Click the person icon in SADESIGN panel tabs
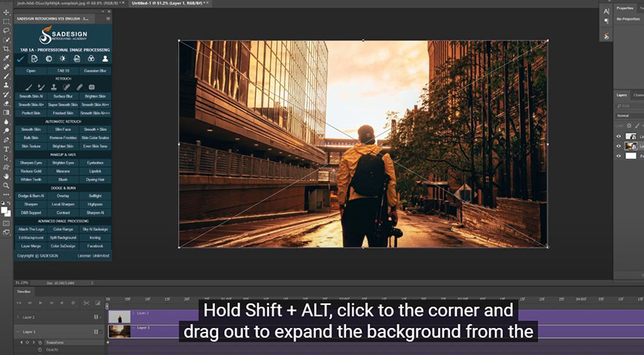The image size is (644, 355). coord(105,58)
